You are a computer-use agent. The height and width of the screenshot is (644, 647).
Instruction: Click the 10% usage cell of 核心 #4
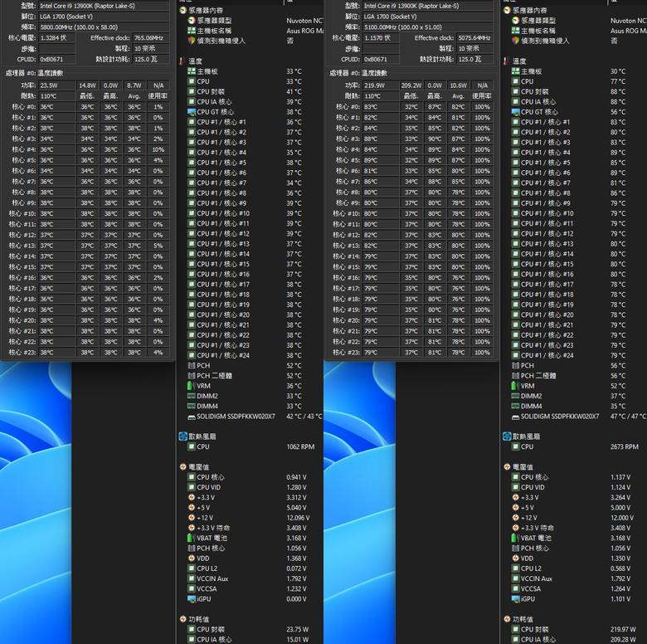click(158, 149)
